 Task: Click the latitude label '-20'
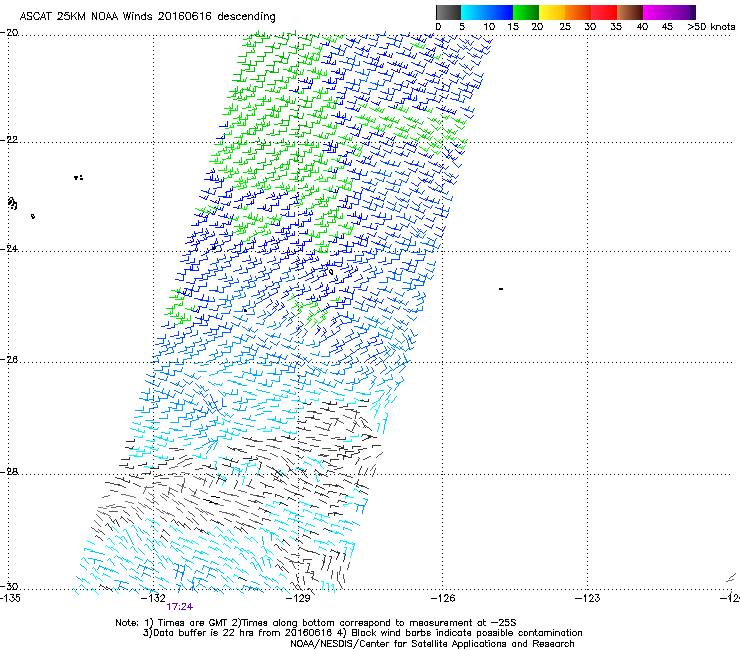click(9, 33)
